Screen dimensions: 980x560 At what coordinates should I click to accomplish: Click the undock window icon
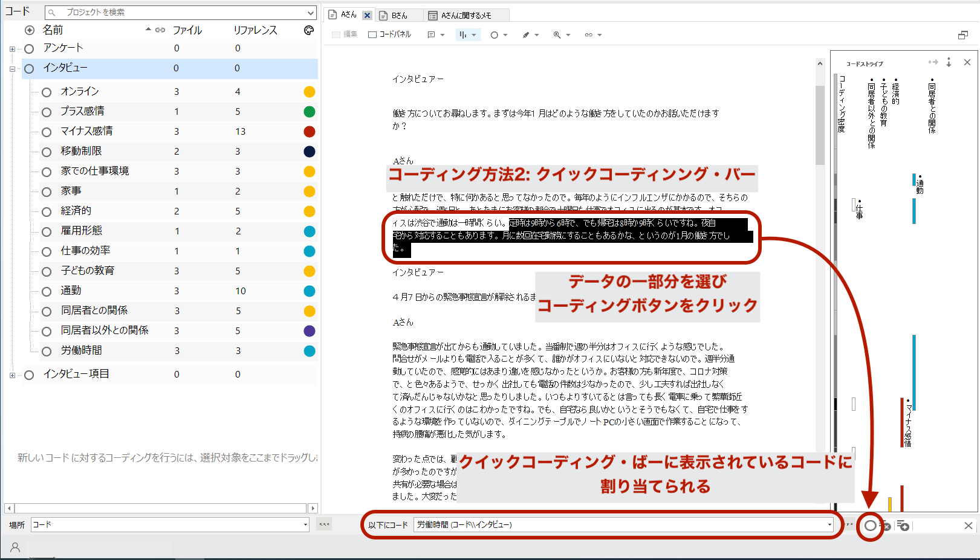coord(963,35)
